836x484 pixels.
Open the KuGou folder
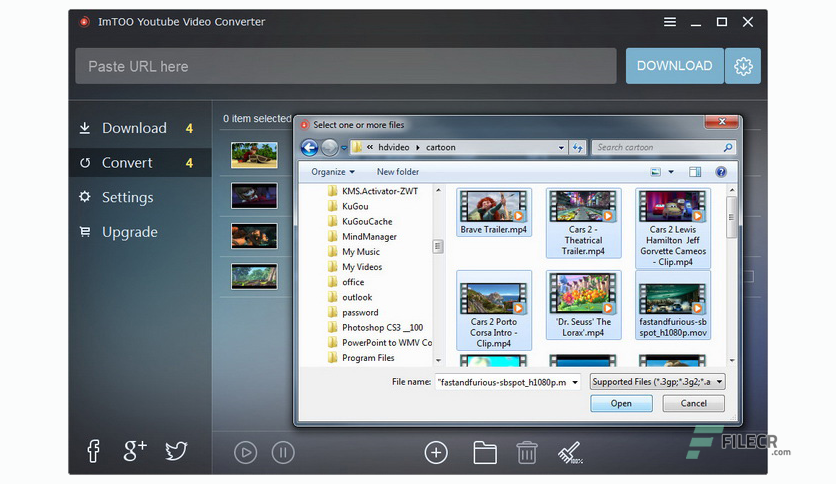pyautogui.click(x=348, y=206)
